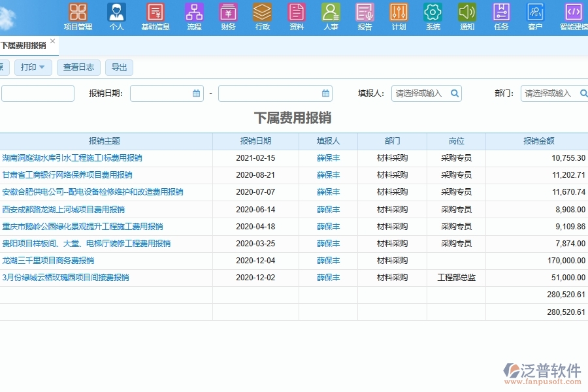Switch to the 下属费用报销 tab

tap(23, 44)
